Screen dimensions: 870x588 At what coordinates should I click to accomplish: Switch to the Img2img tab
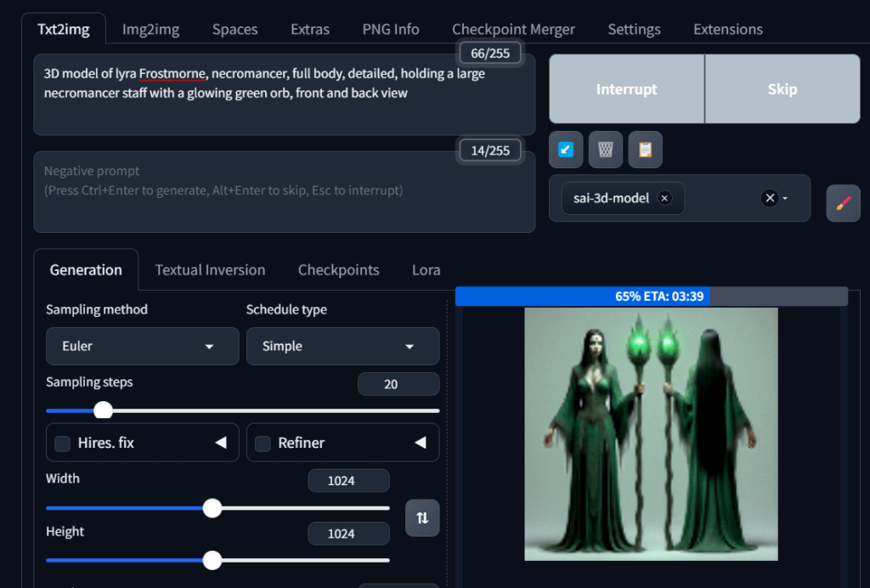150,29
